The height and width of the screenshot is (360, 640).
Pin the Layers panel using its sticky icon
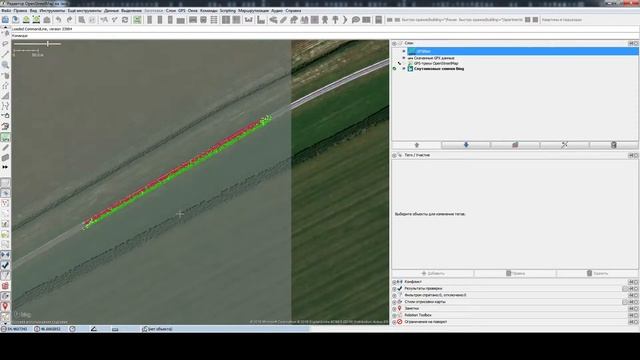point(631,43)
